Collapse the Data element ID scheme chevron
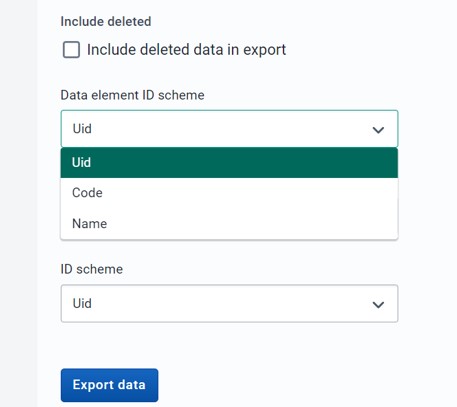 (x=378, y=129)
